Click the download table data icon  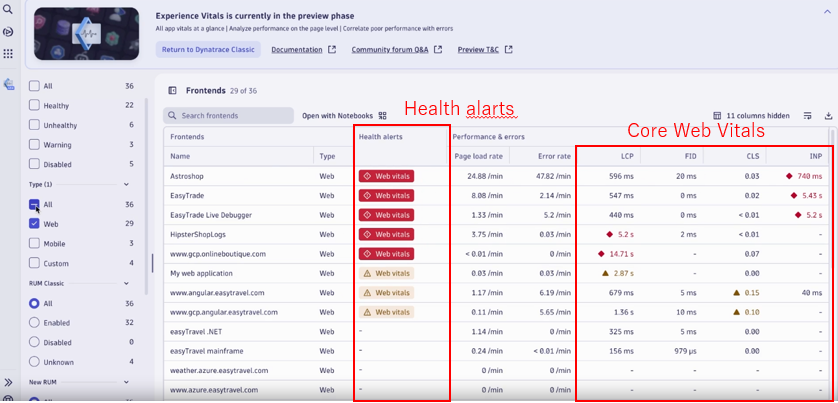828,116
